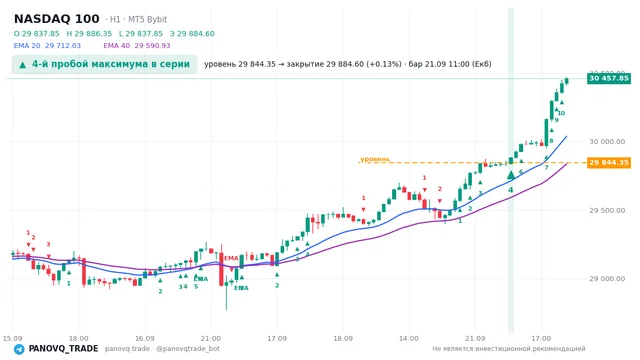Click the red marker numbered 3 near 15.09
Screen dimensions: 640x360
pos(48,244)
